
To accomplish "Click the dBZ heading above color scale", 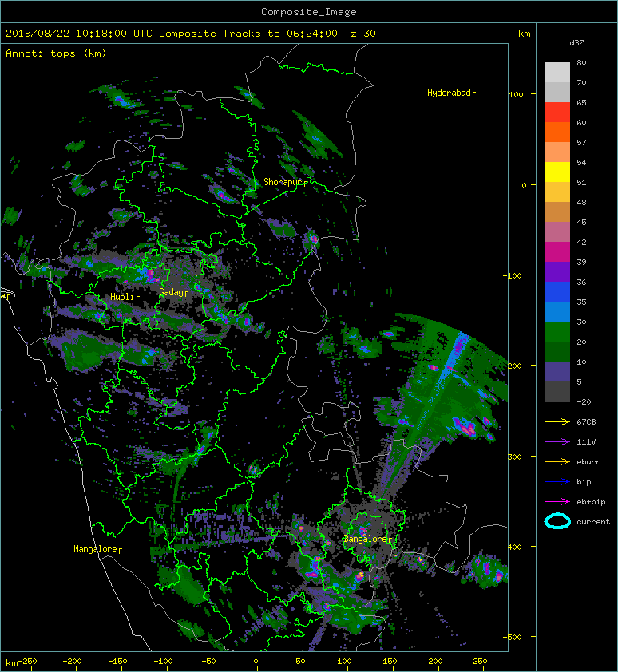I will pyautogui.click(x=576, y=43).
